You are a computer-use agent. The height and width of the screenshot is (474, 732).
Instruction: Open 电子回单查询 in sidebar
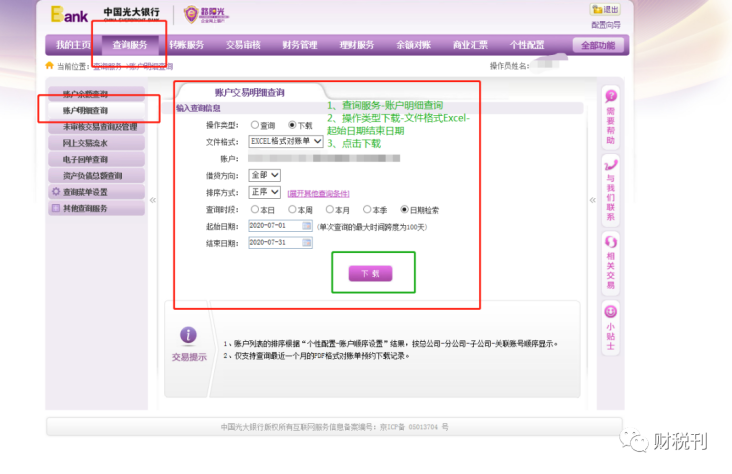click(97, 159)
